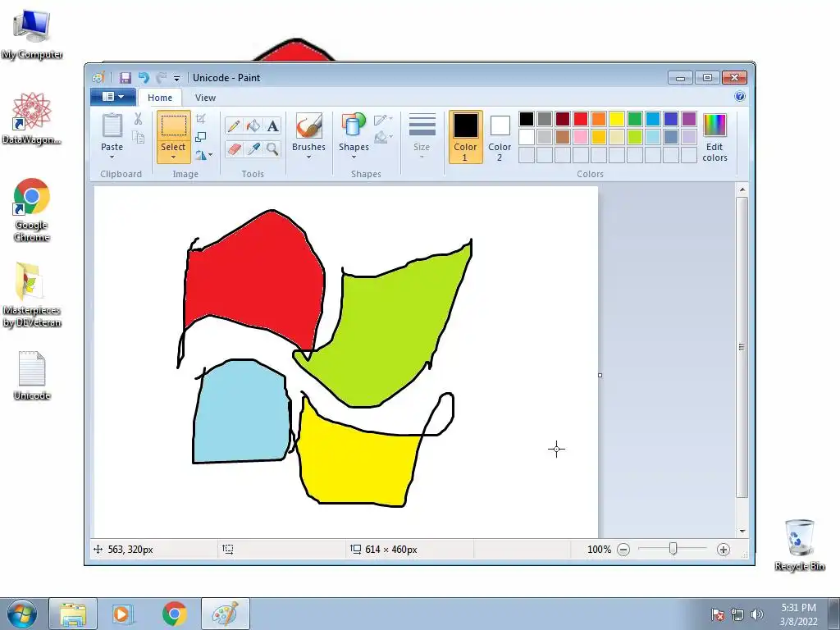This screenshot has width=840, height=630.
Task: Click the network tray icon
Action: (x=737, y=614)
